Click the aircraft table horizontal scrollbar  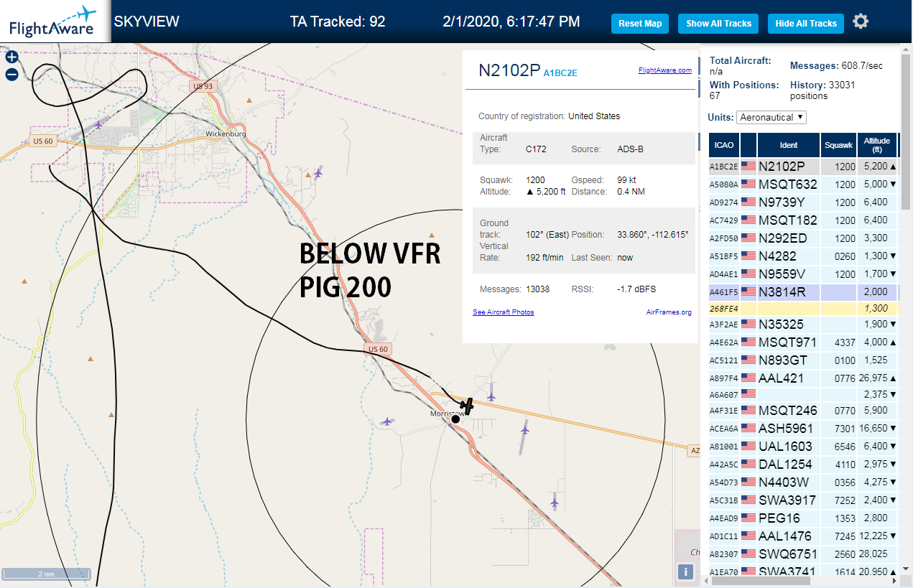tap(760, 580)
